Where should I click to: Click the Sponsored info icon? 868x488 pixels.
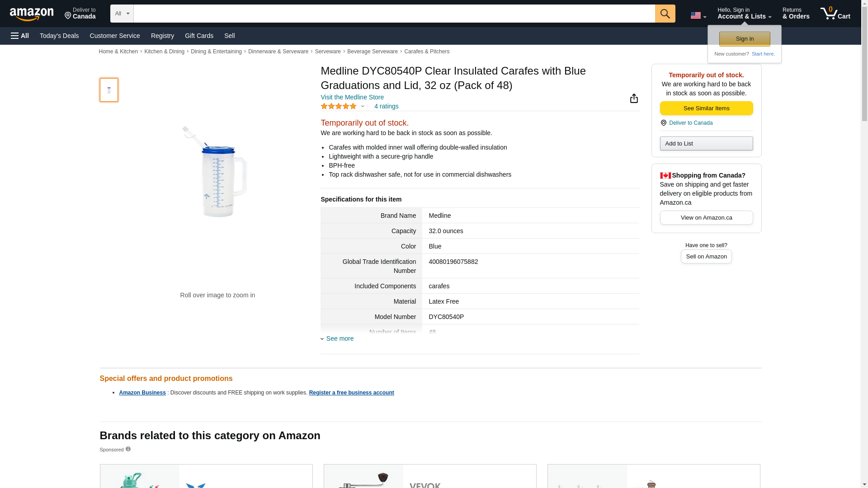coord(128,449)
